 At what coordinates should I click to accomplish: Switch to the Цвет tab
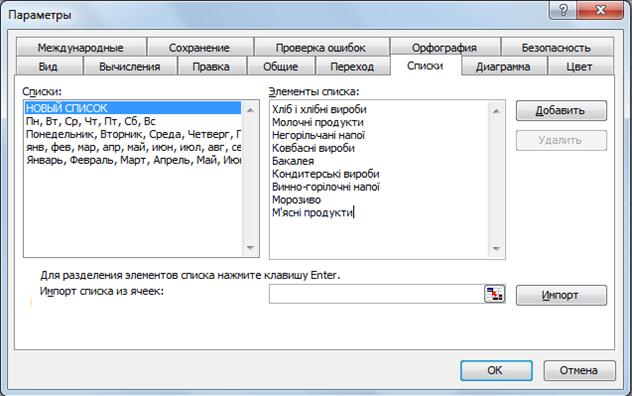[x=579, y=67]
